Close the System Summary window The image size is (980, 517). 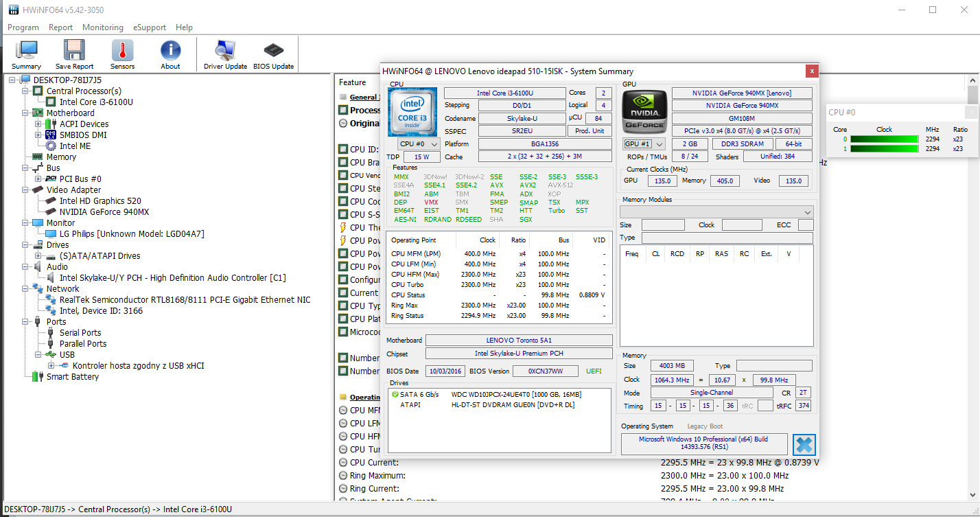pos(812,71)
